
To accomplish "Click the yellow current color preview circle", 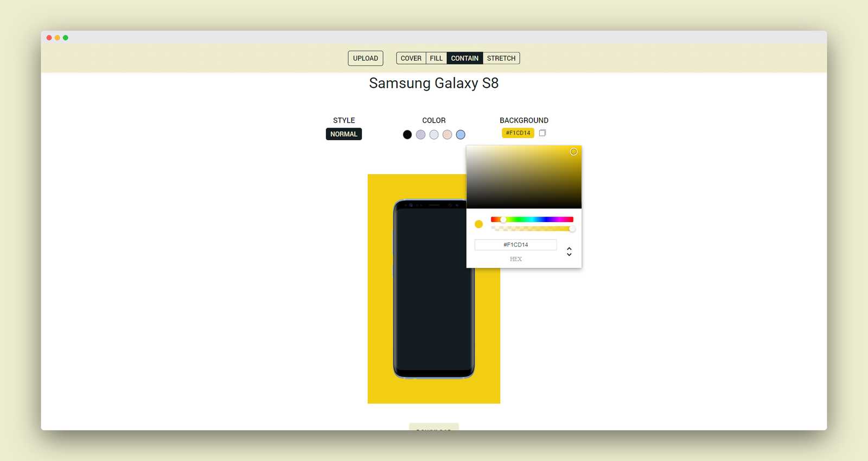I will [x=478, y=224].
